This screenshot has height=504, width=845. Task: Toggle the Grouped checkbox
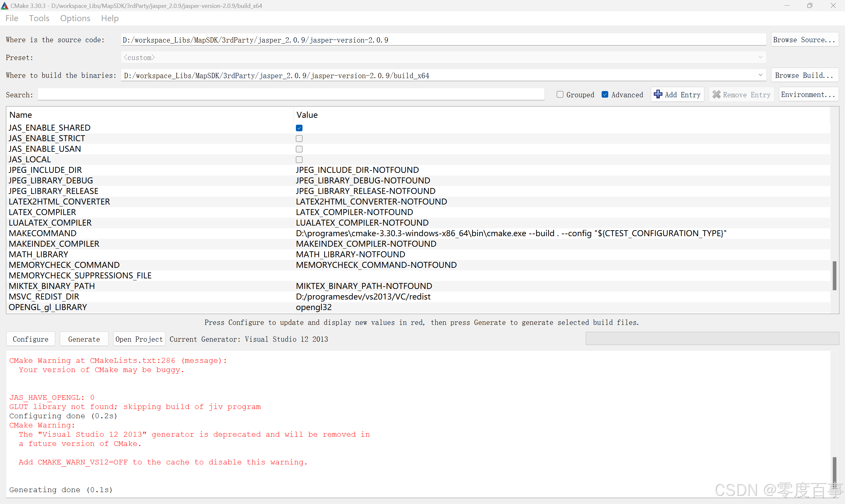(560, 94)
